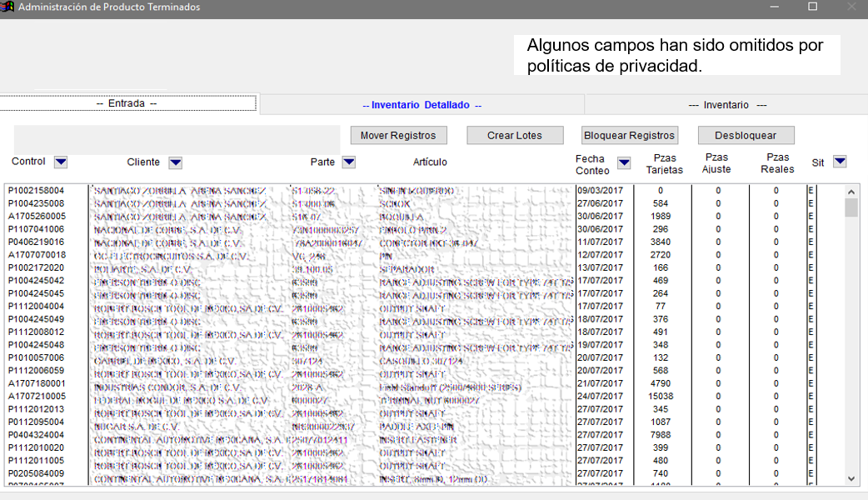Click the Crear Lotes button

point(514,135)
